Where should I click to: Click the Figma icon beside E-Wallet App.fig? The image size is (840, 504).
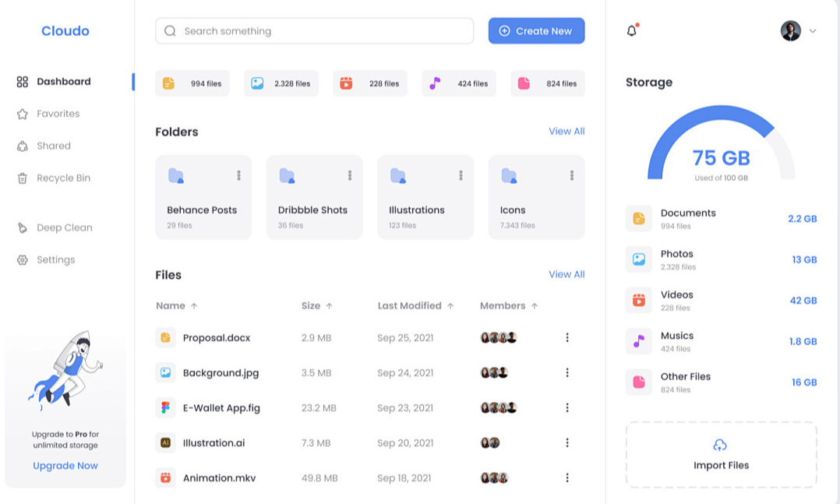pyautogui.click(x=165, y=407)
